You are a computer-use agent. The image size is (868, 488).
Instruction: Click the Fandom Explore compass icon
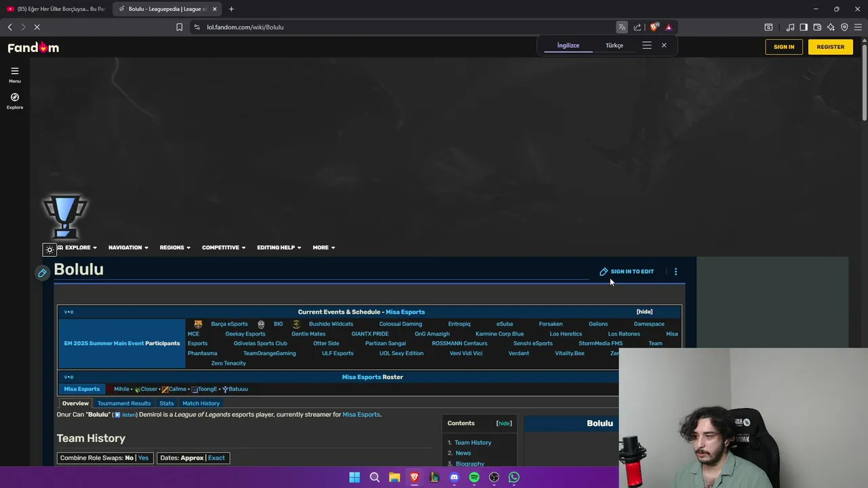[15, 101]
